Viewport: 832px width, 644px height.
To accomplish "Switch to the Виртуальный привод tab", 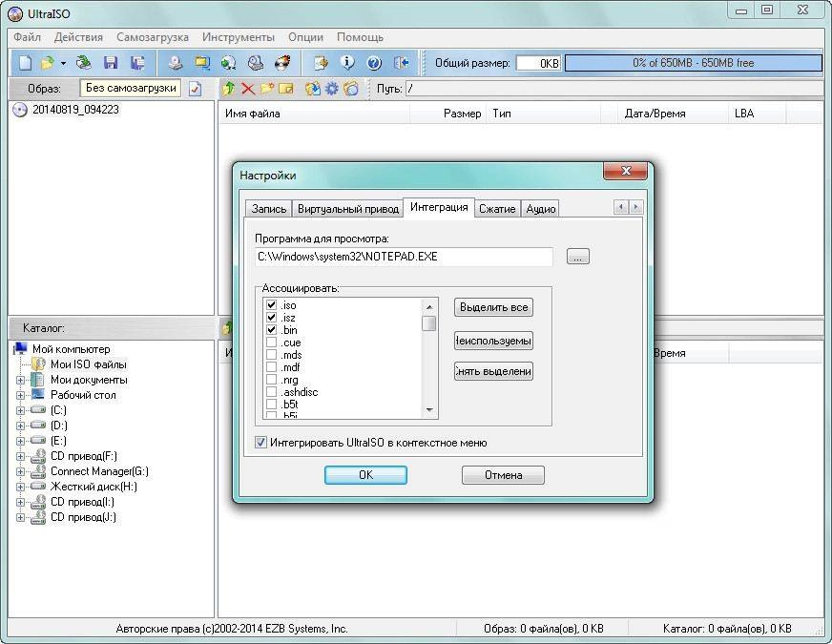I will (x=347, y=209).
